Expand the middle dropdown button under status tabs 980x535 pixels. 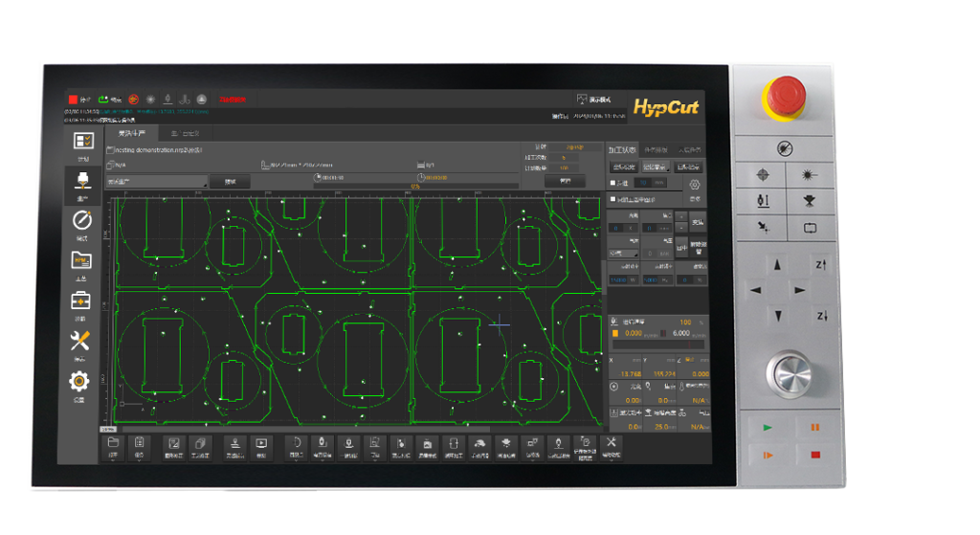658,167
